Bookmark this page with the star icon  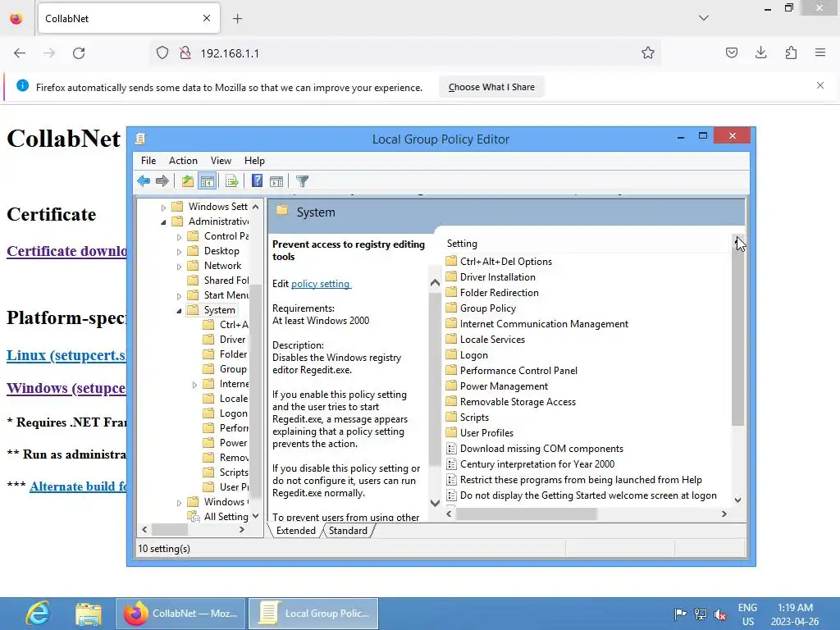coord(648,52)
